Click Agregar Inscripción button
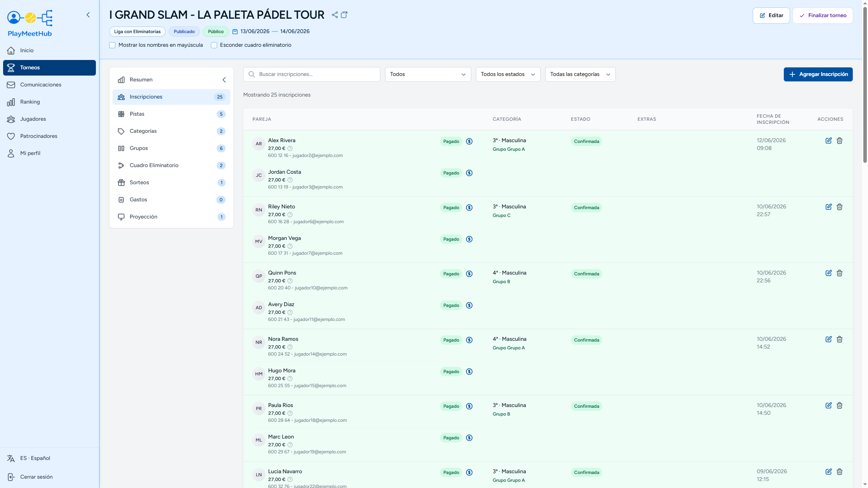This screenshot has width=868, height=488. click(818, 74)
